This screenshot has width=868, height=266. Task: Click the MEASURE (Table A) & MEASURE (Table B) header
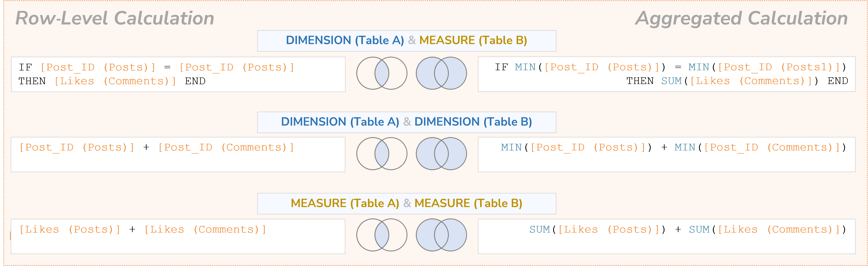407,204
